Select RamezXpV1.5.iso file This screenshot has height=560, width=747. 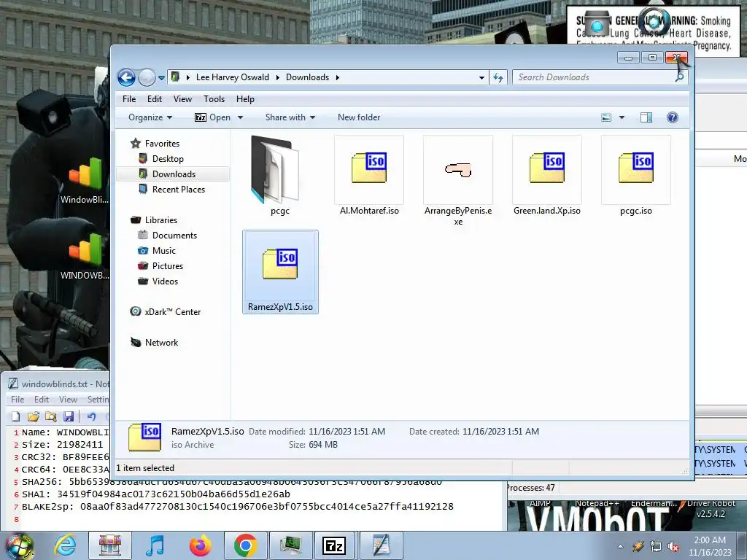(280, 272)
